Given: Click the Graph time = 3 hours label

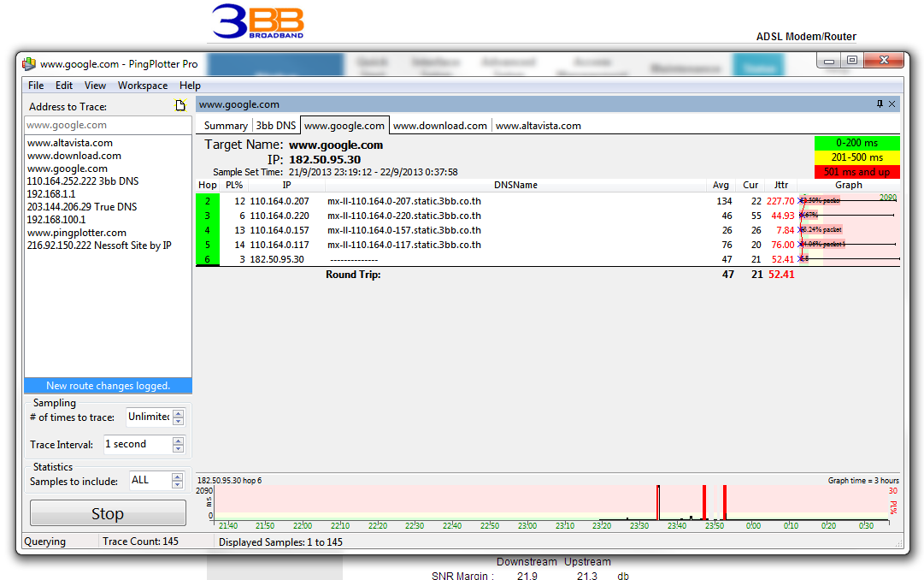Looking at the screenshot, I should point(863,480).
